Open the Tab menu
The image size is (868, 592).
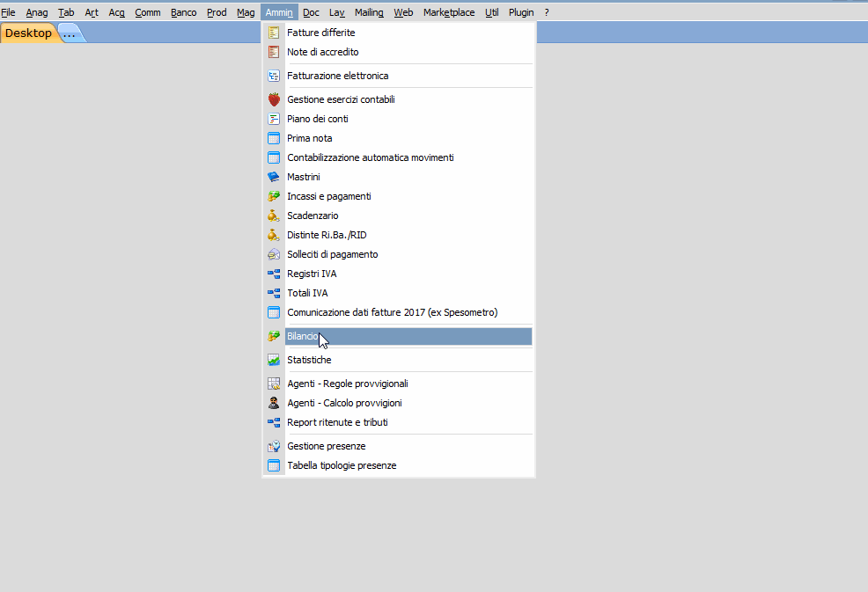coord(66,12)
